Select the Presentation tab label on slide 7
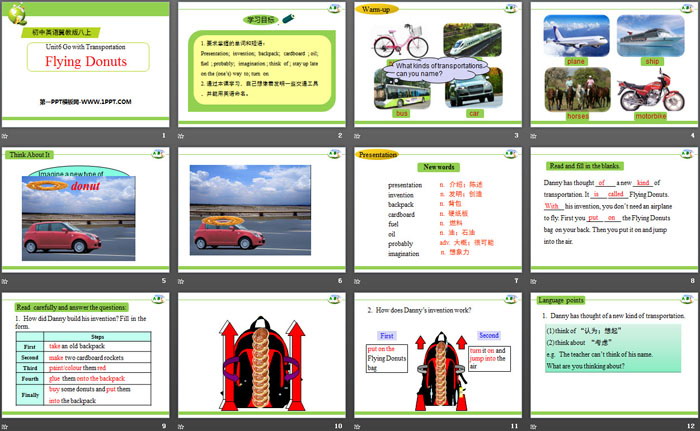The width and height of the screenshot is (700, 431). coord(378,155)
